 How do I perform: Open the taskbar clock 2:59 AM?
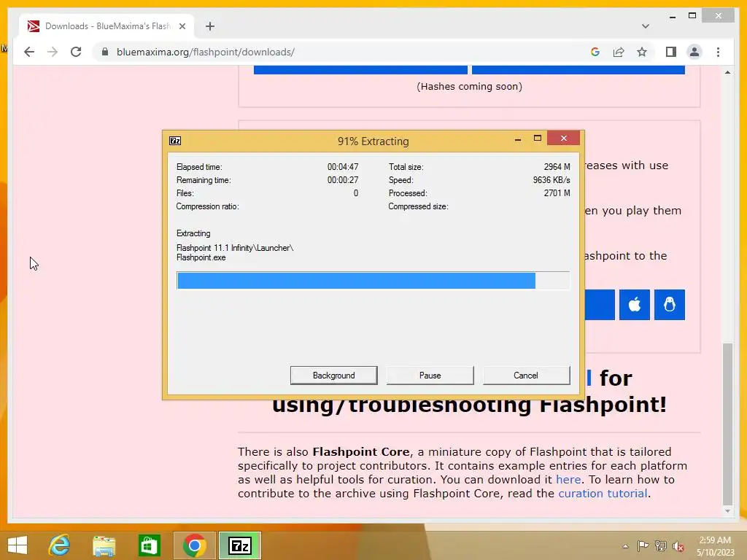pos(715,546)
